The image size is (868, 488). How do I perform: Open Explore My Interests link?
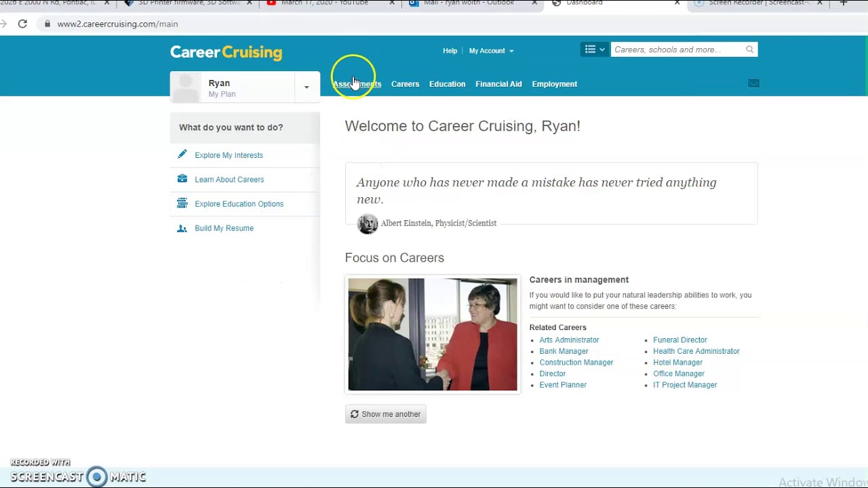(x=229, y=155)
